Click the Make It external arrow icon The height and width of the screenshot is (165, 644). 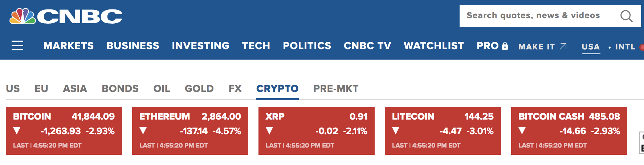[563, 46]
